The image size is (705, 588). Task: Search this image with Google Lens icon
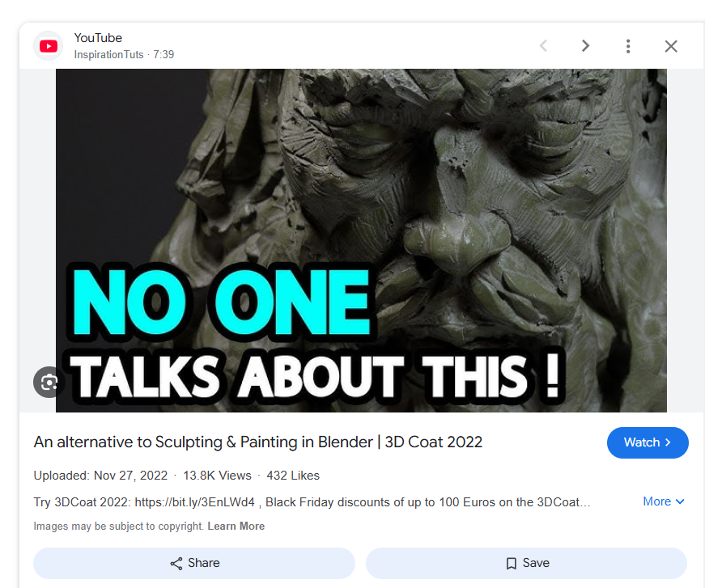49,383
